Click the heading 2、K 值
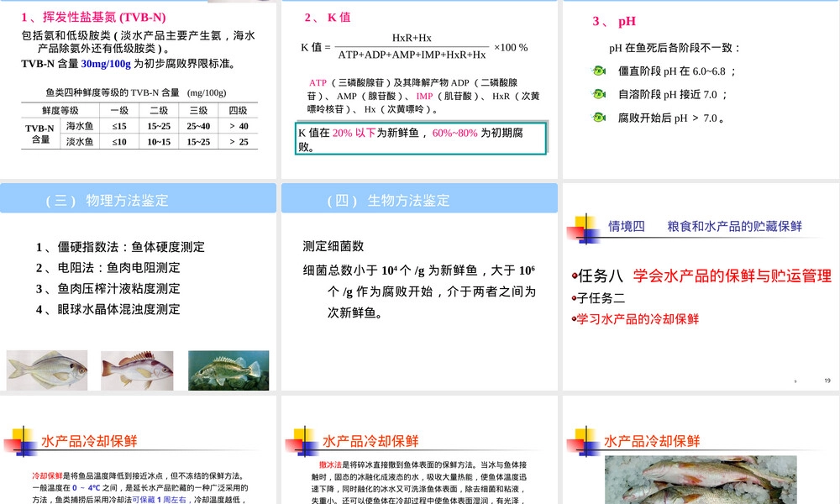The width and height of the screenshot is (840, 504). 328,17
